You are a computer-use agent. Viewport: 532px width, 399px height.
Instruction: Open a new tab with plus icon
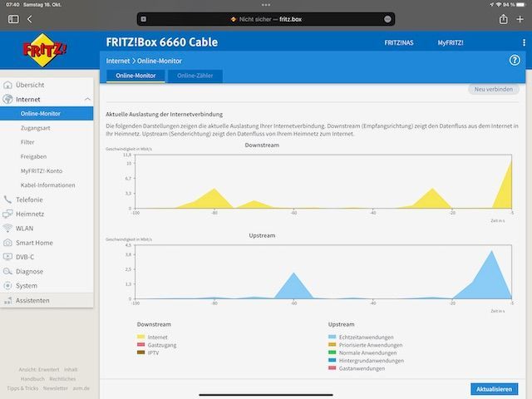[520, 19]
